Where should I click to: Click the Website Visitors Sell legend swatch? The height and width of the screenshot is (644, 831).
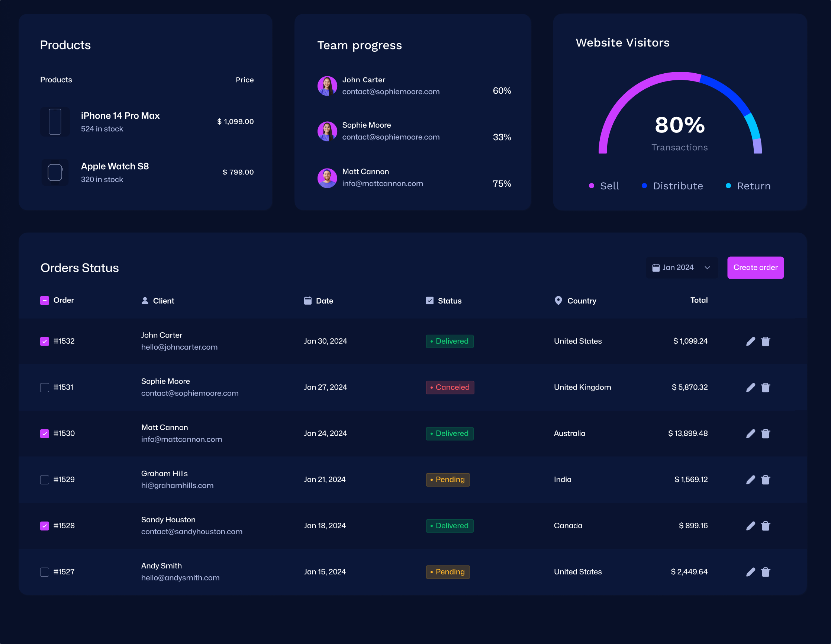(592, 186)
